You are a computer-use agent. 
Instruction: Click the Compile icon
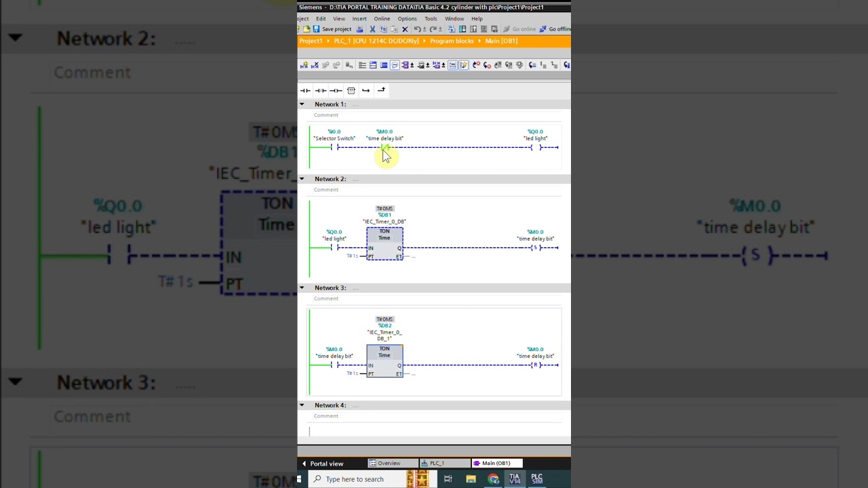[x=452, y=29]
